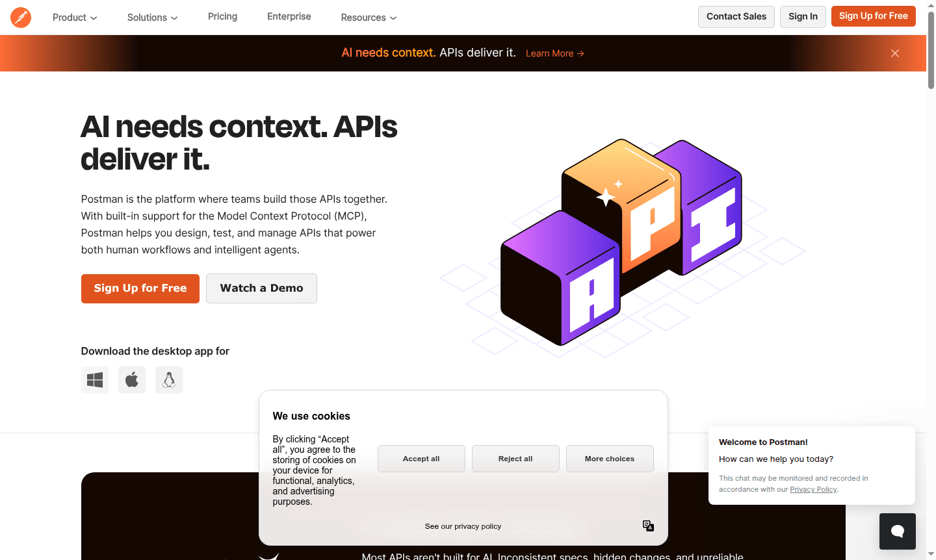Open the Privacy Policy link in chat widget
Image resolution: width=936 pixels, height=560 pixels.
click(813, 489)
